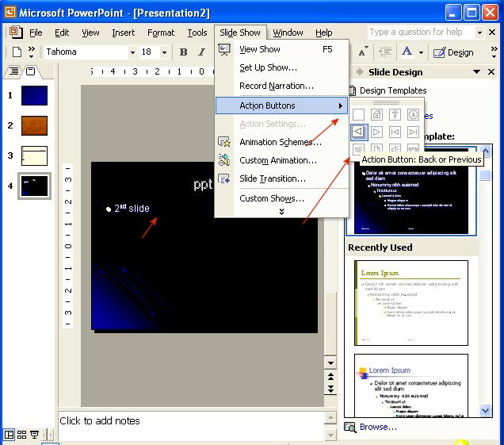The height and width of the screenshot is (445, 504).
Task: Choose Slide Transition menu item
Action: click(281, 178)
